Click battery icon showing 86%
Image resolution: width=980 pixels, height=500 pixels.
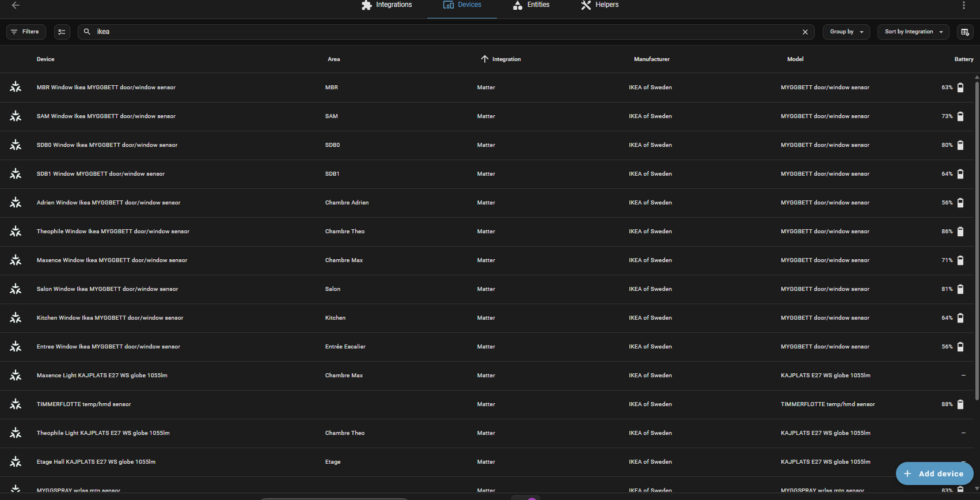960,232
